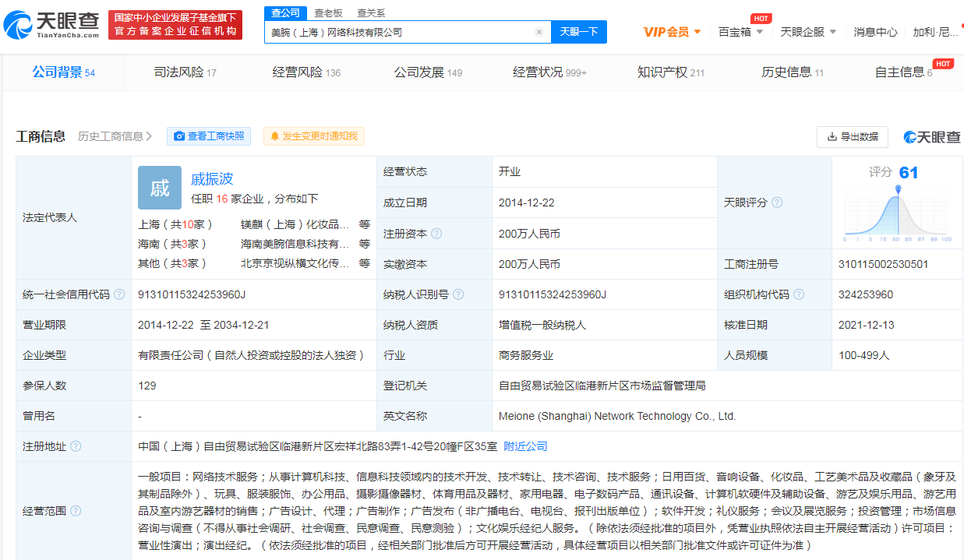Click establishment date 2014-12-22
Screen dimensions: 964x560
(527, 203)
